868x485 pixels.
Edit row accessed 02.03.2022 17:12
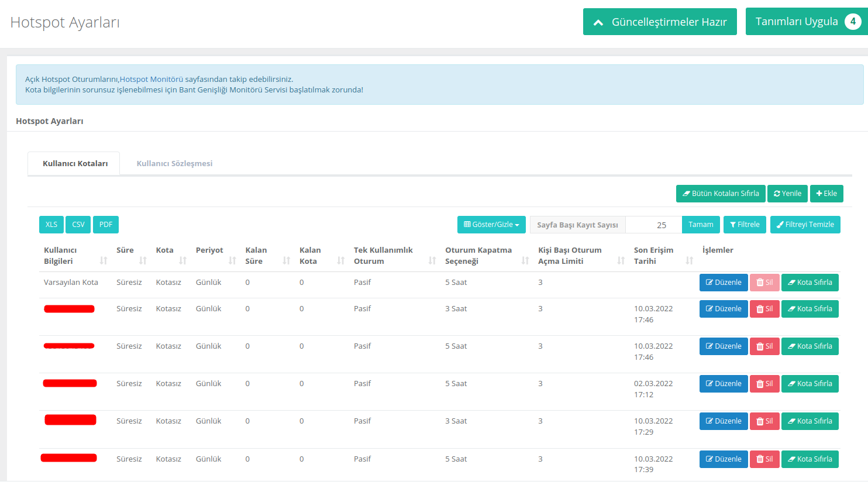click(724, 384)
